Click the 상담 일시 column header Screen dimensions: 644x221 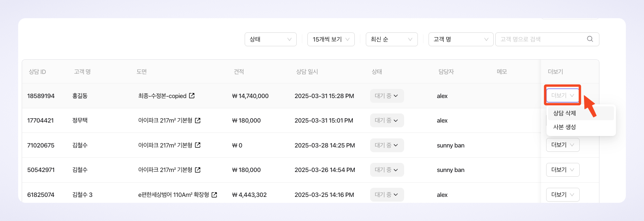307,72
